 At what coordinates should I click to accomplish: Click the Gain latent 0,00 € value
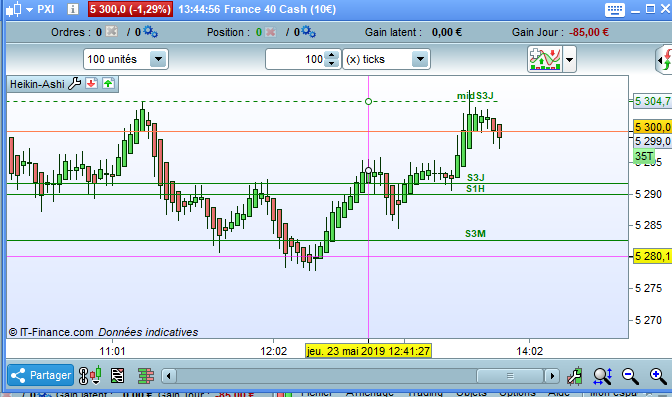[x=447, y=32]
